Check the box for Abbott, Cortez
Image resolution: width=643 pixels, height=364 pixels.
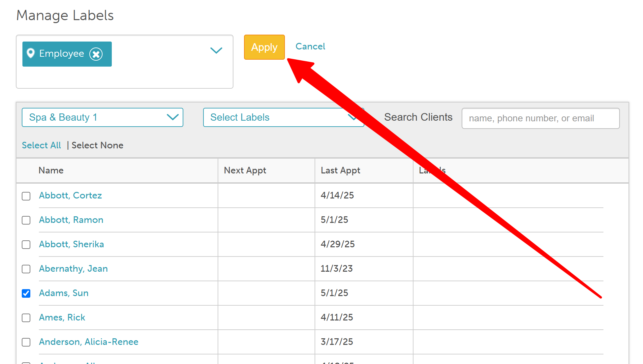point(26,196)
